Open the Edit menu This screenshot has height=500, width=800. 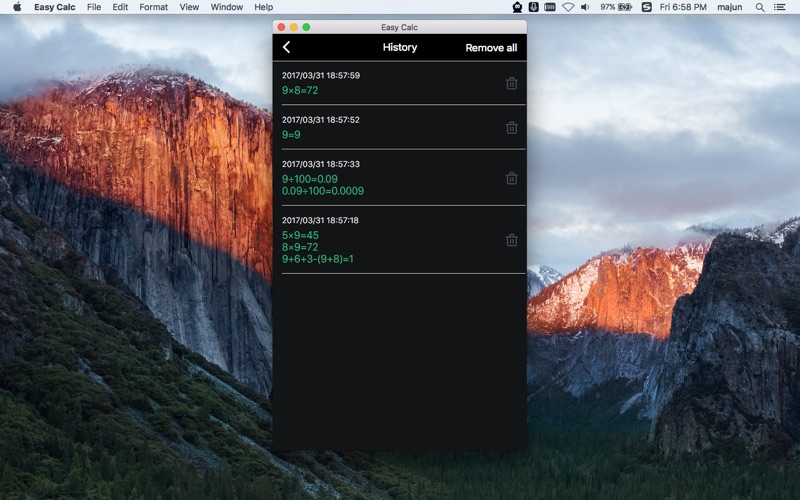click(120, 7)
